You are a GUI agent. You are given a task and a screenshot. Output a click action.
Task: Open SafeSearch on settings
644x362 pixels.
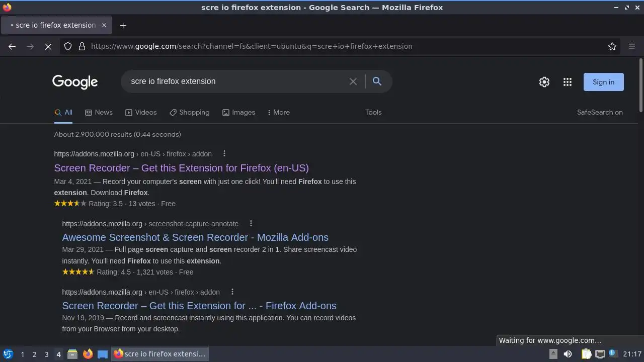600,113
